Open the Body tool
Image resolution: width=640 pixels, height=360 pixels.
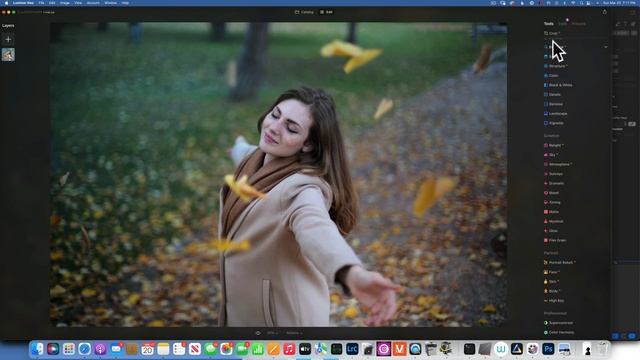(x=553, y=291)
